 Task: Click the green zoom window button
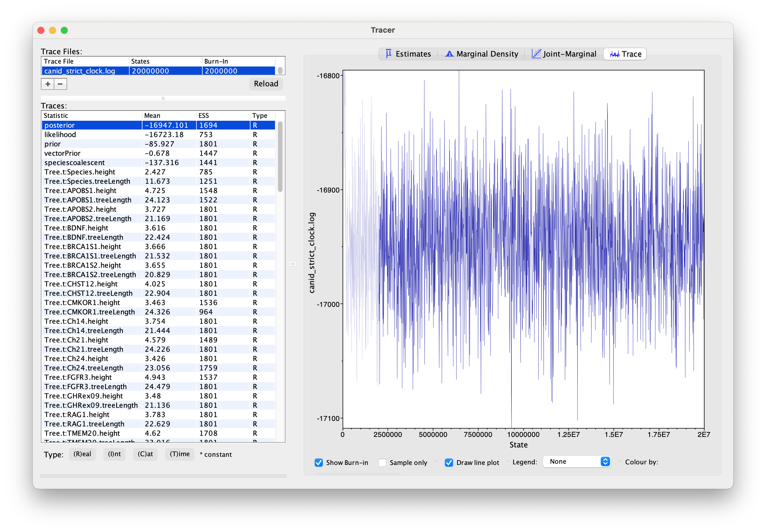[x=65, y=30]
